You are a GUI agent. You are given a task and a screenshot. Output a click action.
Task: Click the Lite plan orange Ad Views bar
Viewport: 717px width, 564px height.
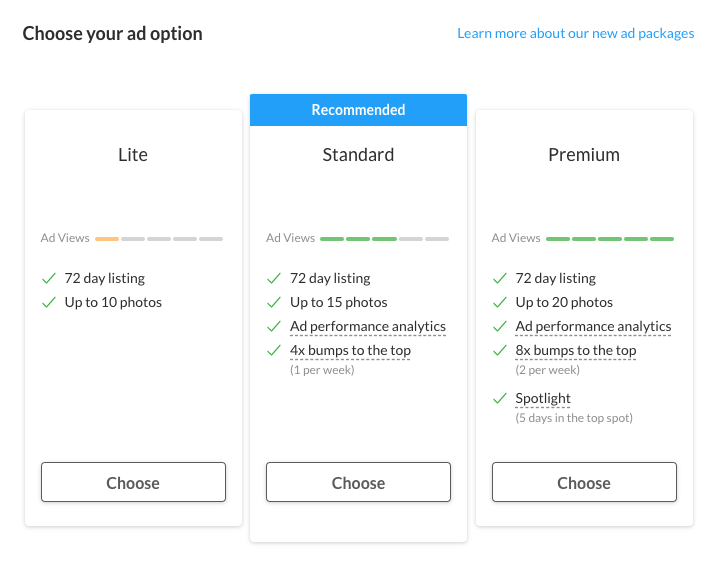pos(107,239)
